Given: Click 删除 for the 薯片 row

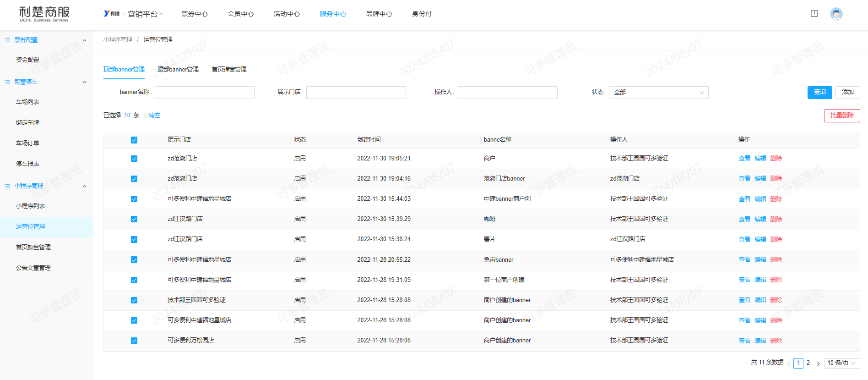Looking at the screenshot, I should pos(776,239).
